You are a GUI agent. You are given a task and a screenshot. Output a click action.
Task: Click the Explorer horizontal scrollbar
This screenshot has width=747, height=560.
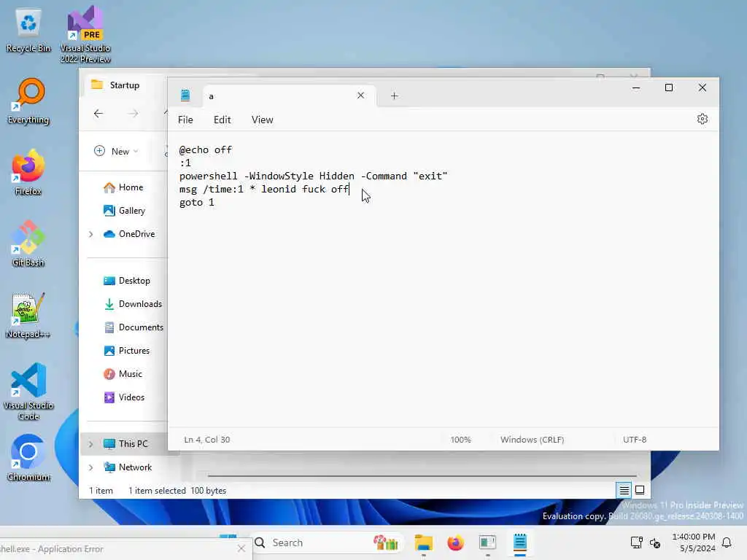point(422,475)
